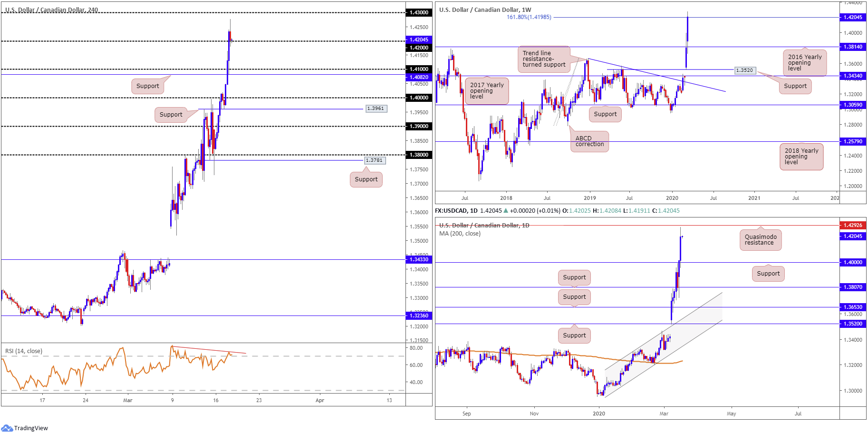
Task: Click the 1.36530 price tag on daily chart
Action: [x=852, y=307]
